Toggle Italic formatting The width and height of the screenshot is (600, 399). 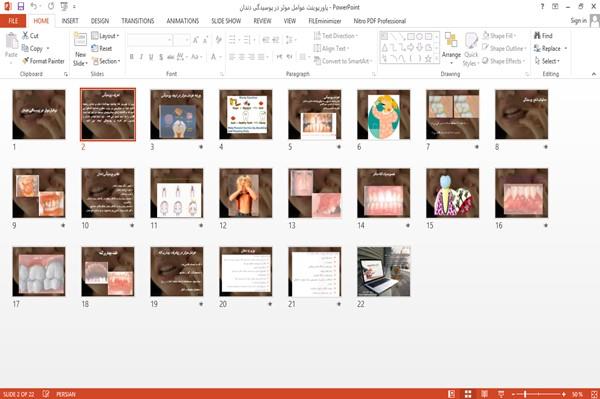click(141, 57)
